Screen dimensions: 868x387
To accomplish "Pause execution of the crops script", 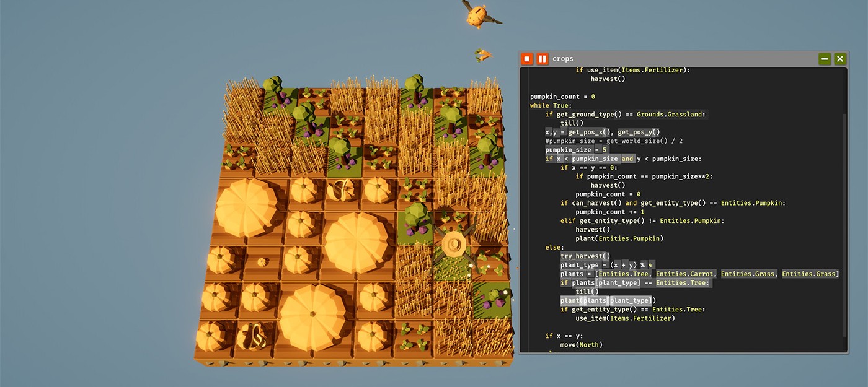I will 542,59.
